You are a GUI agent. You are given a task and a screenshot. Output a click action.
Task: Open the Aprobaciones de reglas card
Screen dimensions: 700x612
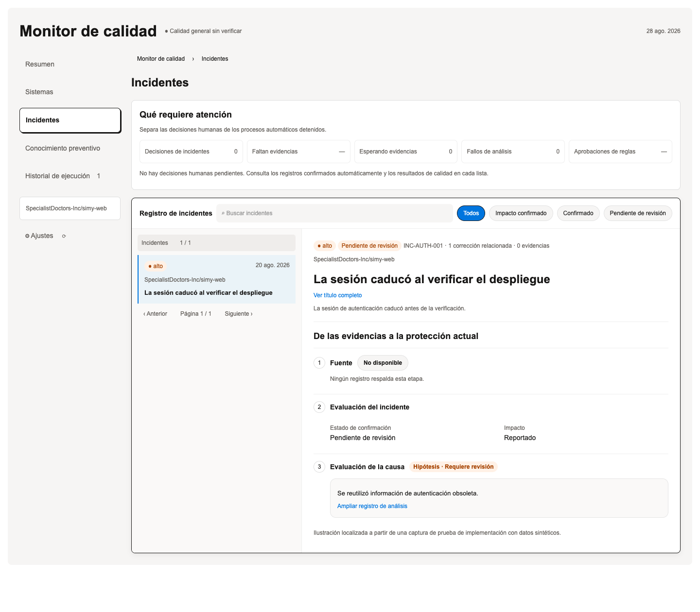[x=620, y=152]
